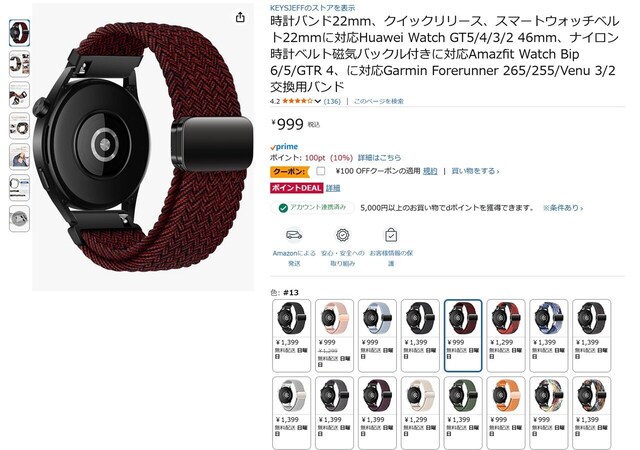Select the second product thumbnail in gallery

tap(19, 64)
